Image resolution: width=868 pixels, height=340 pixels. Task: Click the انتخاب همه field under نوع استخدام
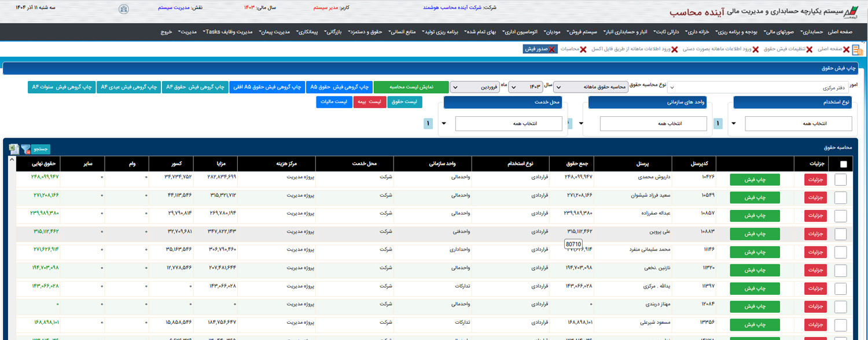(798, 124)
